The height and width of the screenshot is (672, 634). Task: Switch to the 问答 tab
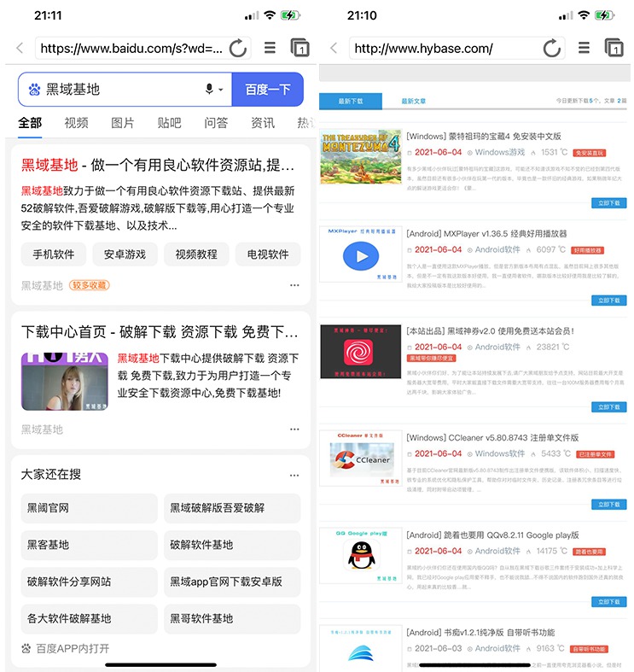click(x=216, y=123)
